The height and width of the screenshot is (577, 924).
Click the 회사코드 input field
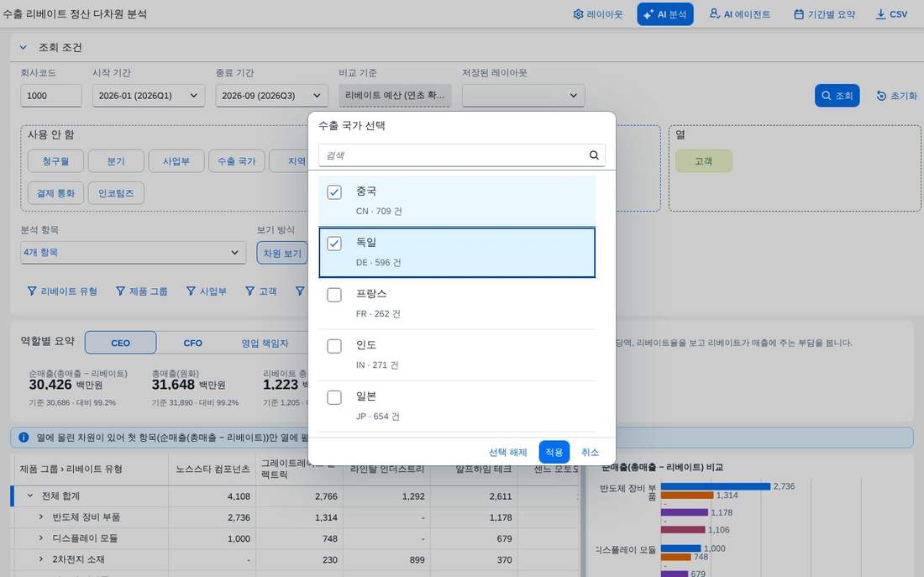point(51,96)
